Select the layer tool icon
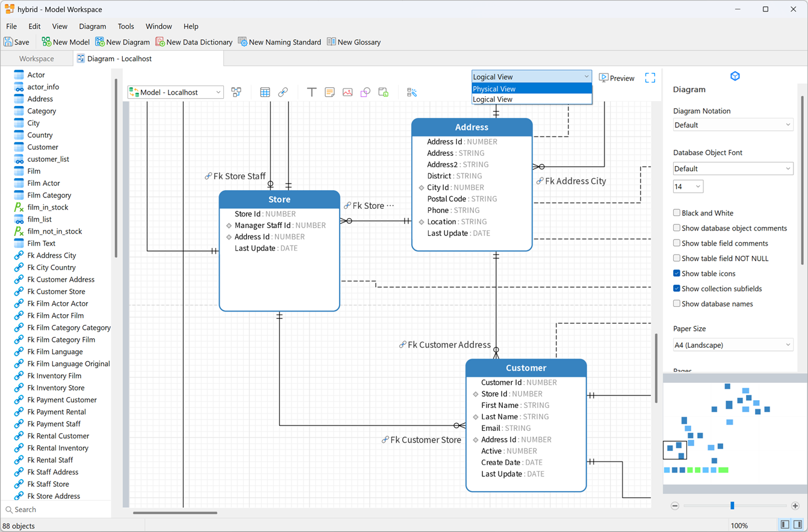This screenshot has width=808, height=532. (384, 93)
